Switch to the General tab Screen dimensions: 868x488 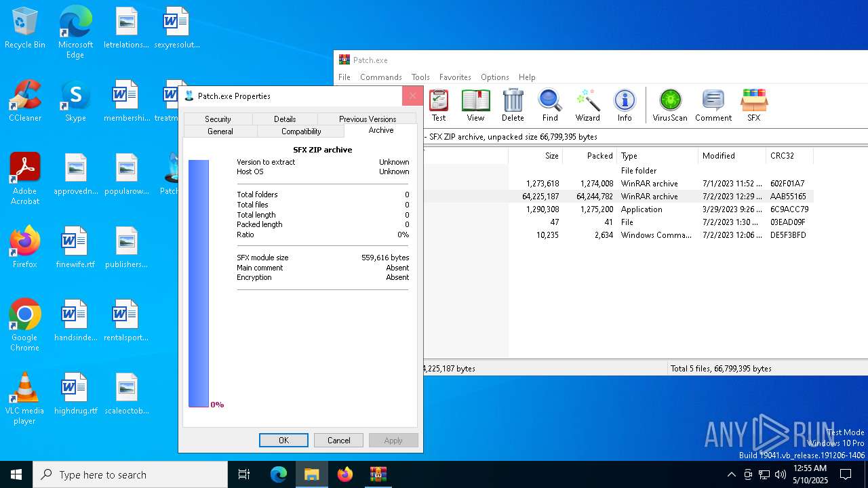tap(220, 131)
